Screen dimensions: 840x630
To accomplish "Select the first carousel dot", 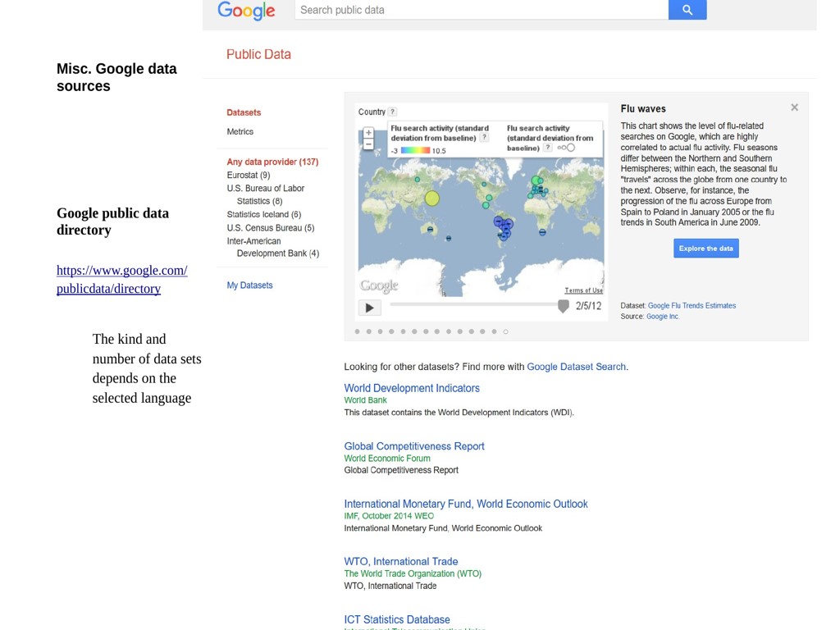I will (357, 331).
